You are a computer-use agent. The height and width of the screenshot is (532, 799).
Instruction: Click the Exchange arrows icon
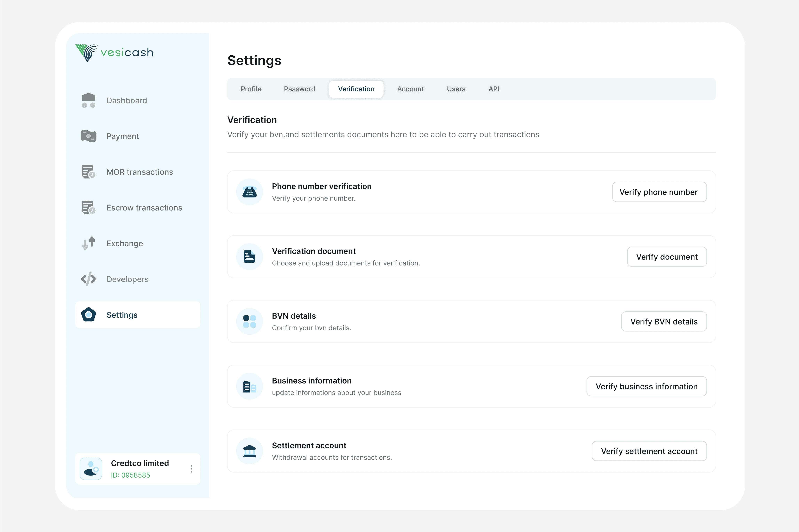point(88,243)
